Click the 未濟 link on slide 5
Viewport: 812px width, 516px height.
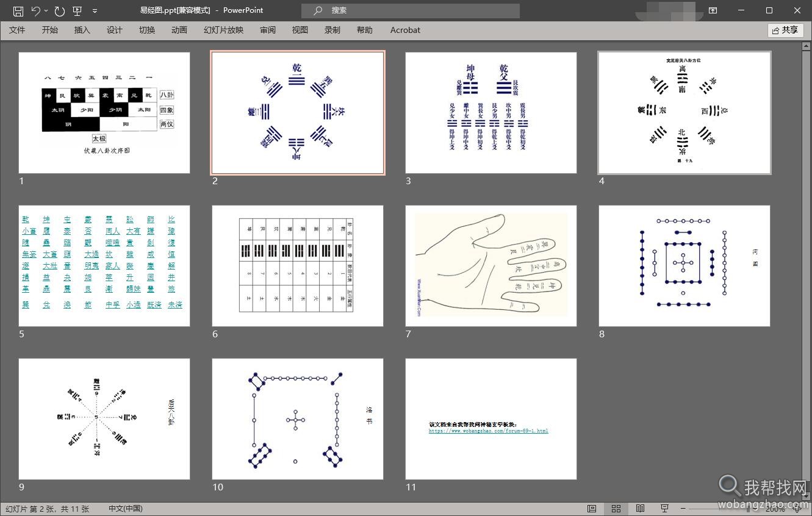[175, 304]
